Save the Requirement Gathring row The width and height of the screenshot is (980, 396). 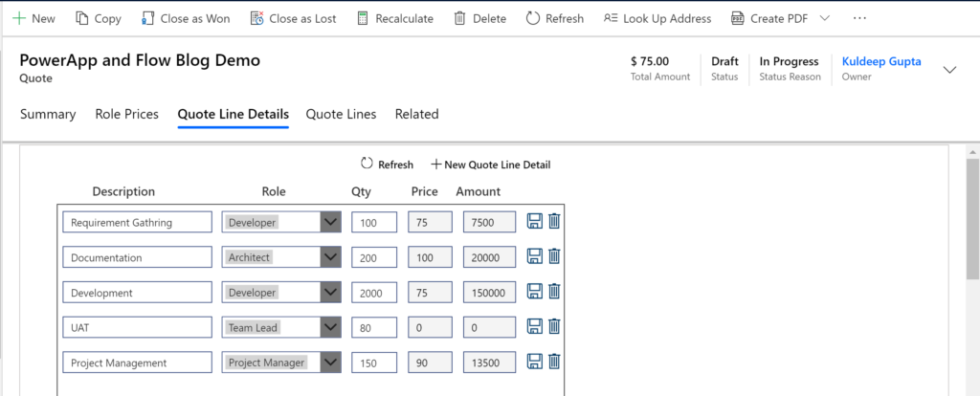point(534,221)
